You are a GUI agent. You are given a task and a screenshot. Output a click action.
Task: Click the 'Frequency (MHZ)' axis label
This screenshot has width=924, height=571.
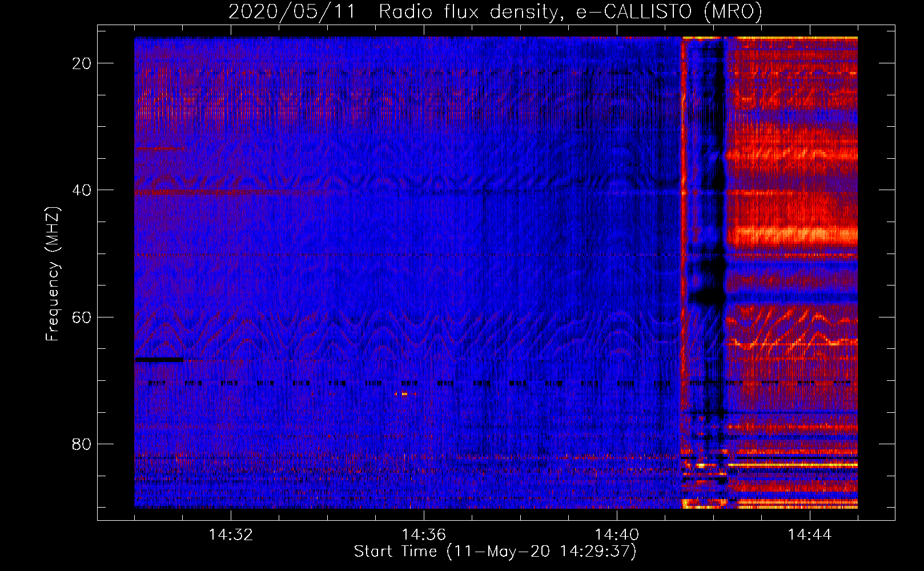52,274
